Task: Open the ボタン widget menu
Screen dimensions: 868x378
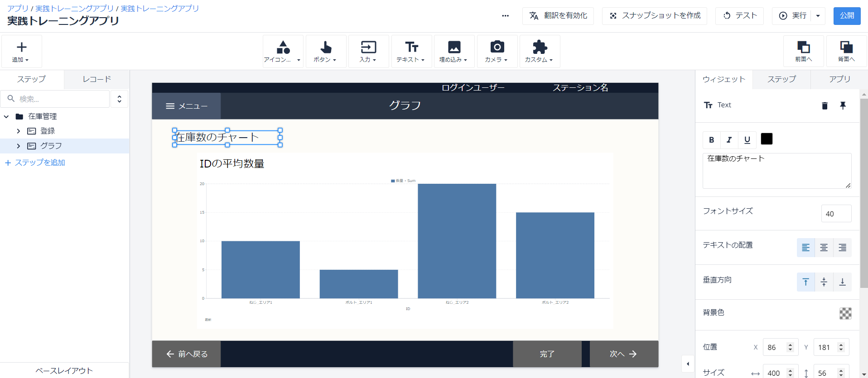Action: tap(326, 52)
